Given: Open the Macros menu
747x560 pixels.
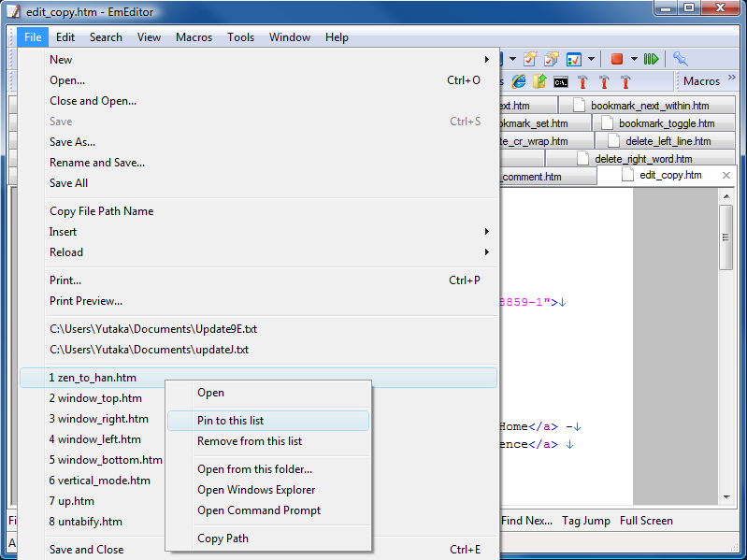Looking at the screenshot, I should (x=194, y=37).
